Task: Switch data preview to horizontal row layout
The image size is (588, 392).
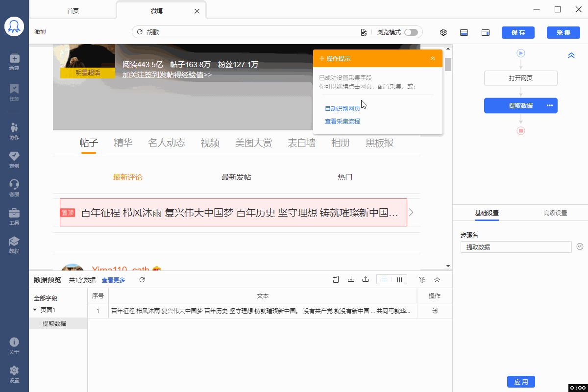Action: tap(384, 280)
